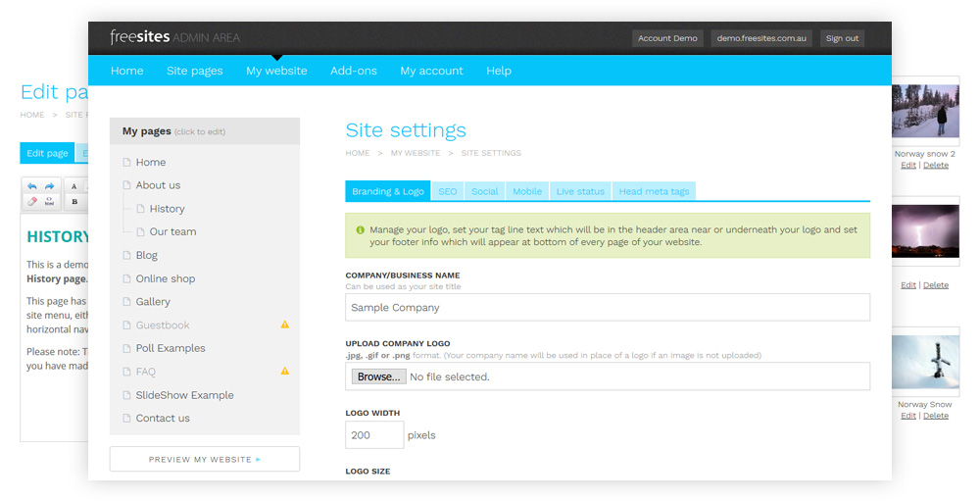The image size is (980, 501).
Task: Click the Logo width input field
Action: click(374, 435)
